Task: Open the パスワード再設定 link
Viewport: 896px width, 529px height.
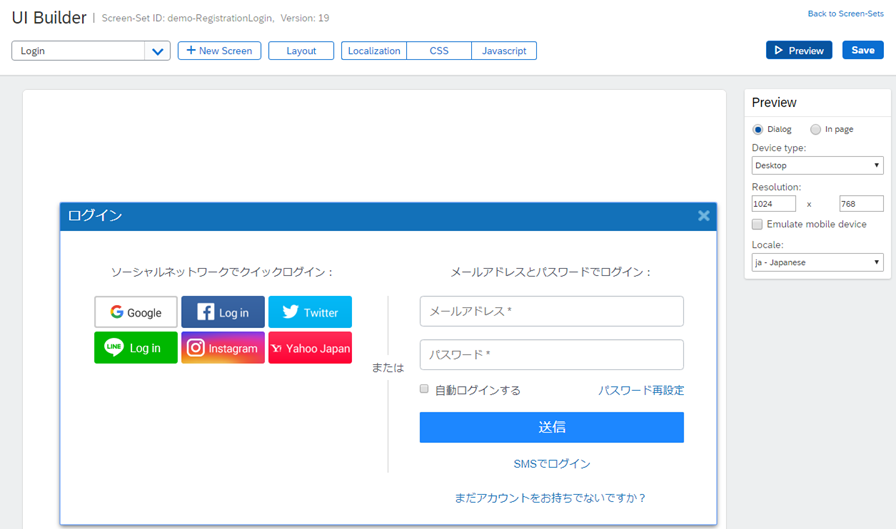Action: (x=641, y=390)
